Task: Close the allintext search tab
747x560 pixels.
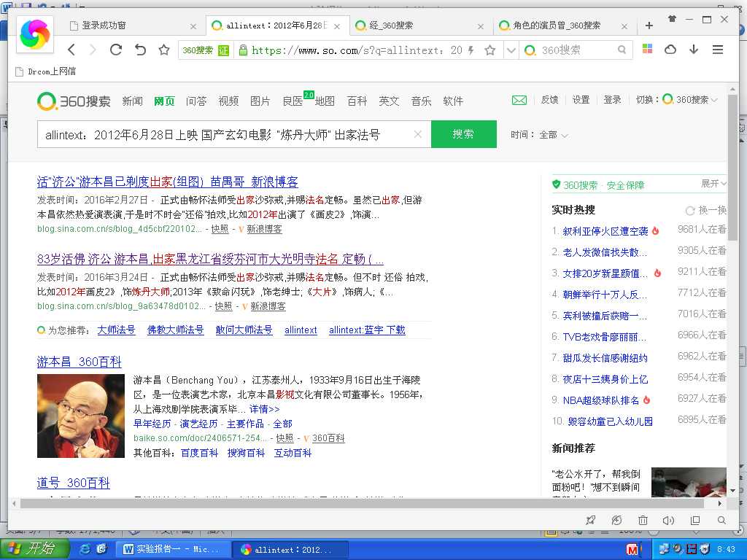Action: pos(337,26)
